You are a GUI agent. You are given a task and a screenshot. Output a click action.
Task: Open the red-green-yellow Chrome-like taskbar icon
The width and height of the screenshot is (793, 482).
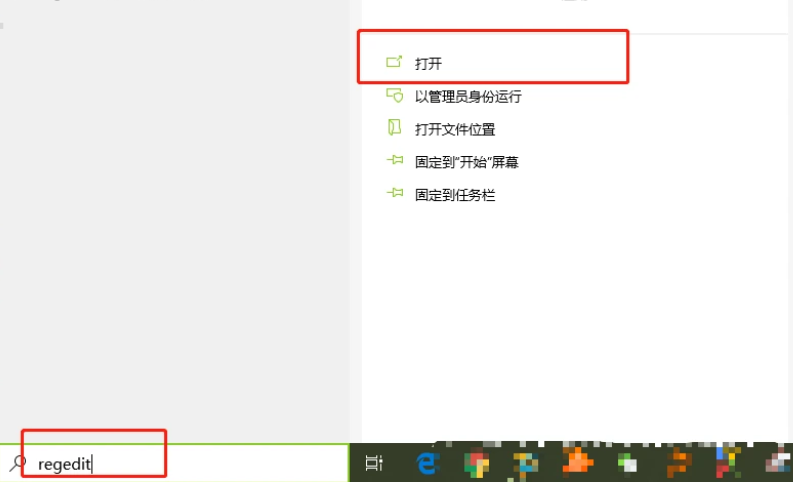(476, 462)
